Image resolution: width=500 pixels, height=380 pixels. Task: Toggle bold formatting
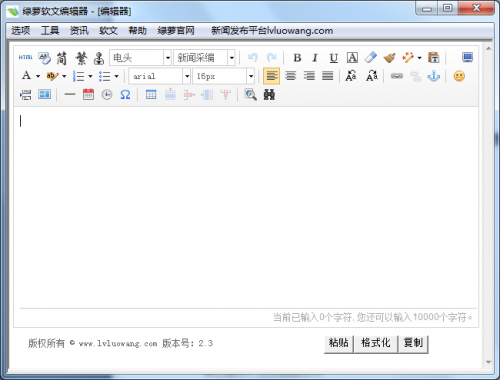click(297, 58)
